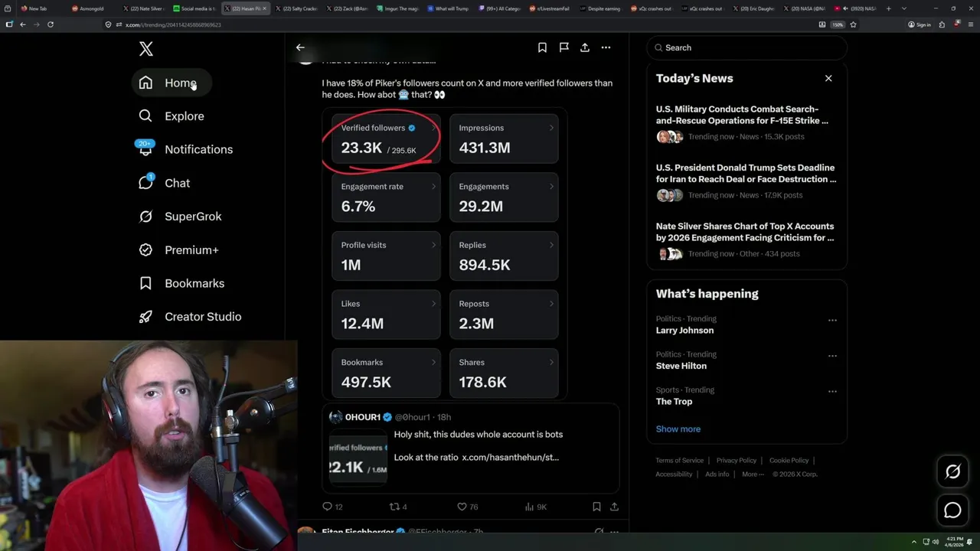Expand the Engagements card chevron
The width and height of the screenshot is (980, 551).
point(551,186)
